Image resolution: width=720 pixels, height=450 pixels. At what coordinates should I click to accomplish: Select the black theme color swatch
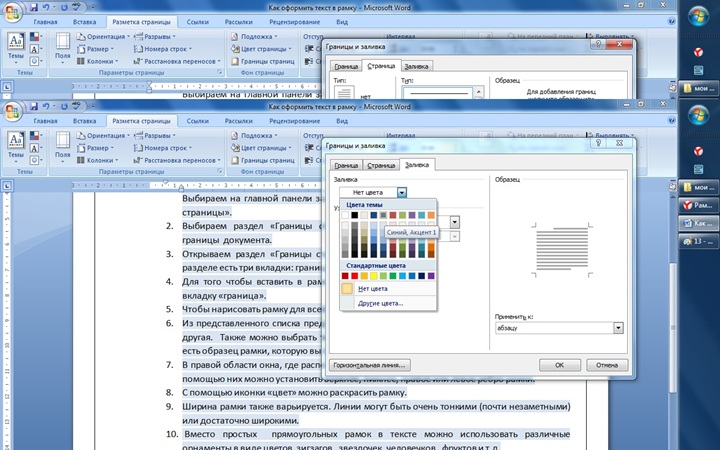pyautogui.click(x=354, y=215)
